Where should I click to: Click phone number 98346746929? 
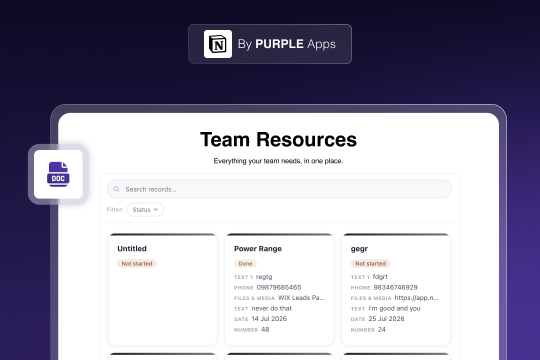(x=396, y=287)
